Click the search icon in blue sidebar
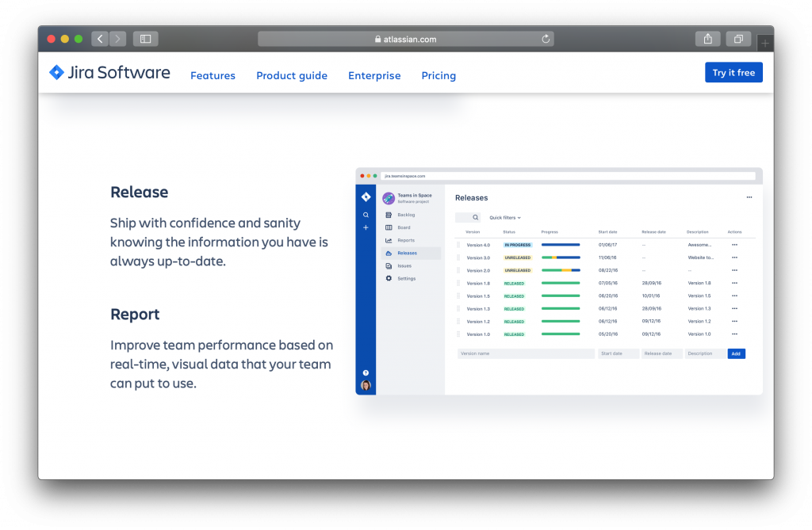Viewport: 812px width, 530px height. pyautogui.click(x=366, y=215)
